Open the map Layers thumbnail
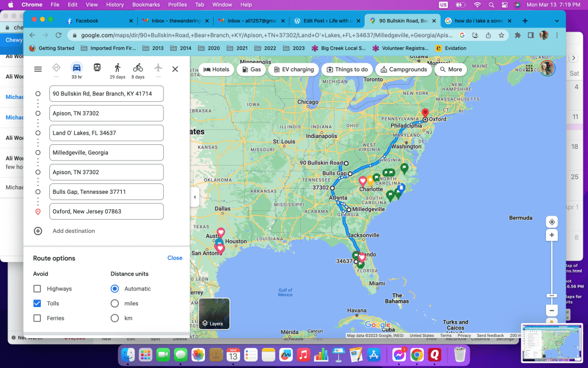Screen dimensions: 588x368 tap(214, 314)
